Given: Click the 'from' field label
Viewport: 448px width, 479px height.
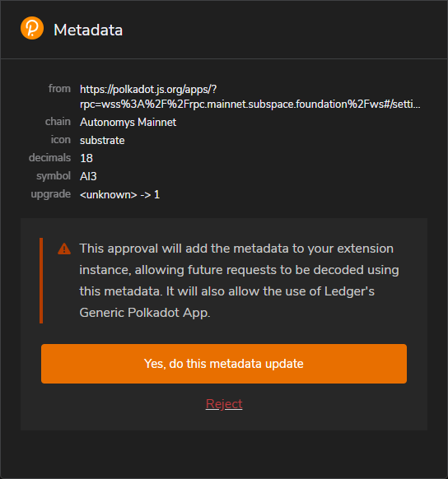Looking at the screenshot, I should (59, 89).
